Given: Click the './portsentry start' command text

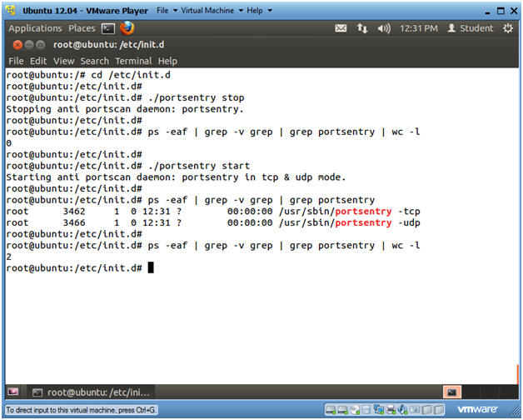Looking at the screenshot, I should [199, 166].
